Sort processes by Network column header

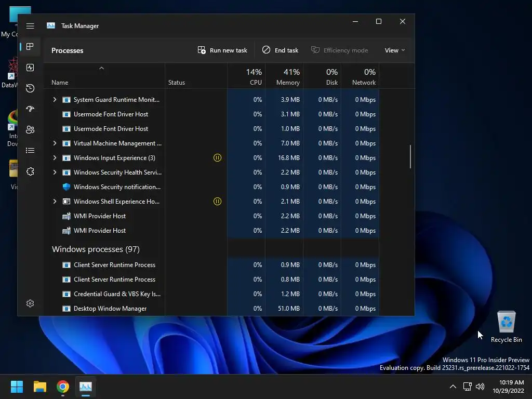coord(361,77)
